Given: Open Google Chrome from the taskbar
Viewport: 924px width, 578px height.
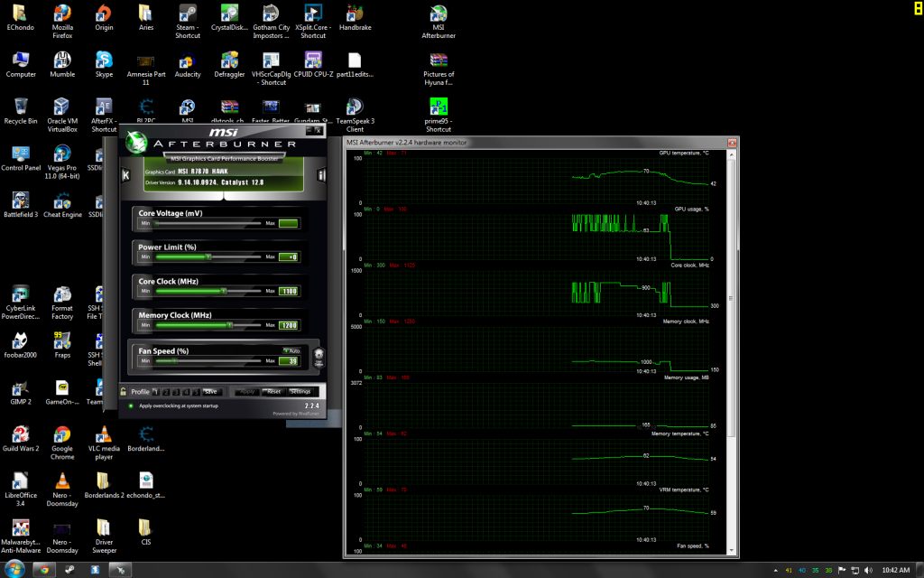Looking at the screenshot, I should 43,571.
